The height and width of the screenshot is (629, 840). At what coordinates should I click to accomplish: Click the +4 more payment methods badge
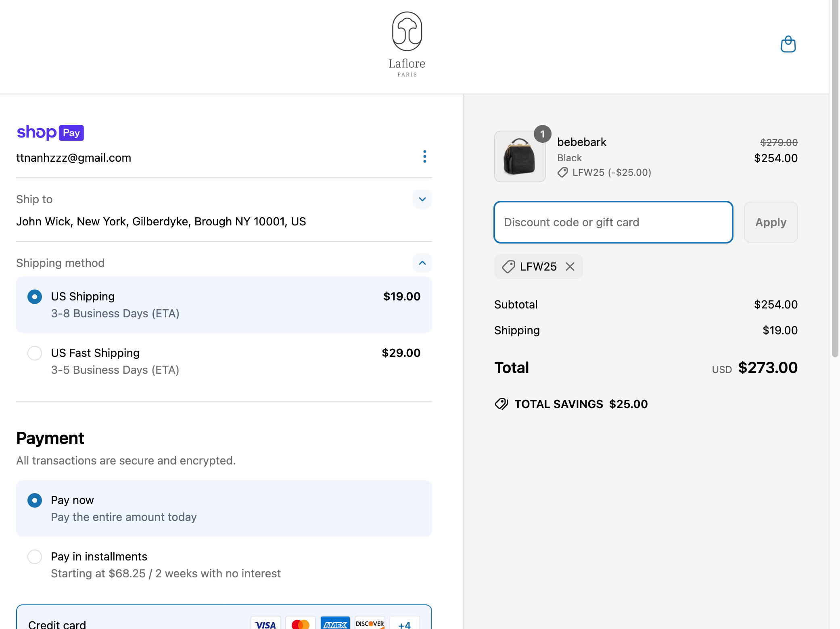404,624
